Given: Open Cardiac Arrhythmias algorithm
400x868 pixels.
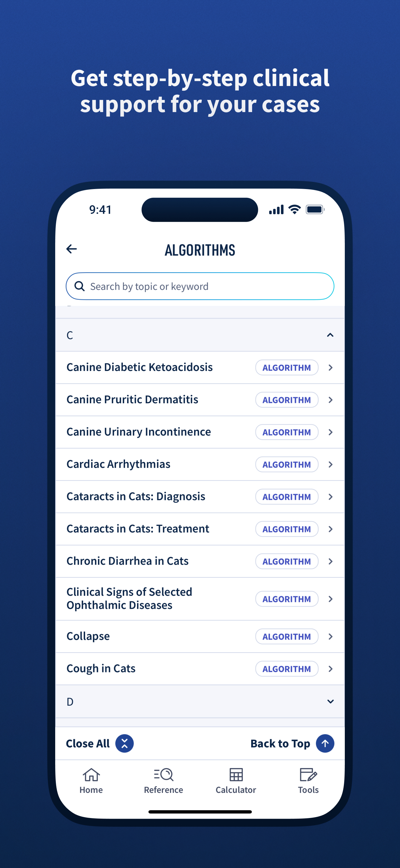Looking at the screenshot, I should (200, 464).
